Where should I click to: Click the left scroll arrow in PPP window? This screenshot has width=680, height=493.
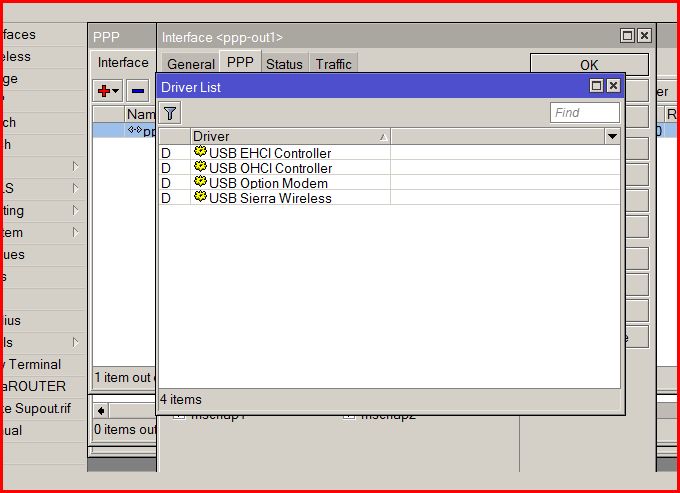(x=101, y=411)
